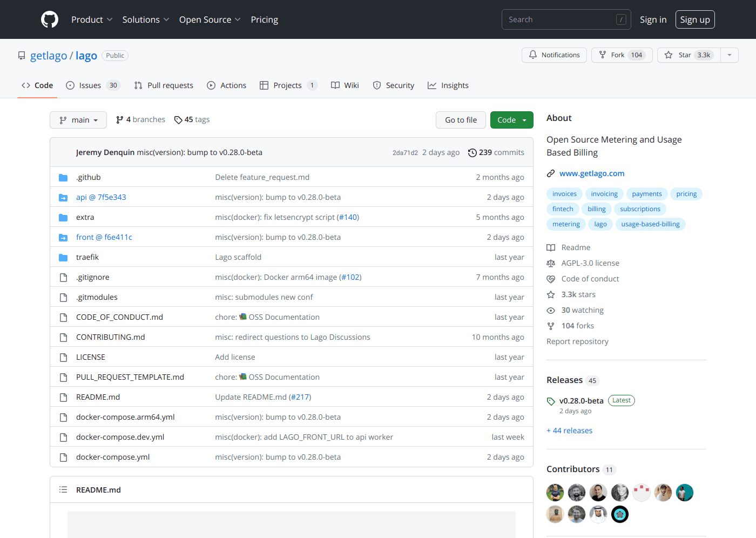Image resolution: width=756 pixels, height=538 pixels.
Task: Click the commit history clock icon
Action: 472,153
